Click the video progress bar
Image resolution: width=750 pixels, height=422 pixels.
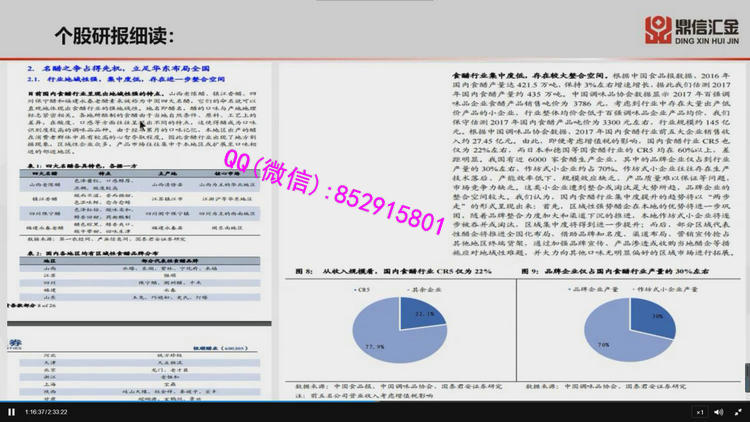tap(375, 401)
